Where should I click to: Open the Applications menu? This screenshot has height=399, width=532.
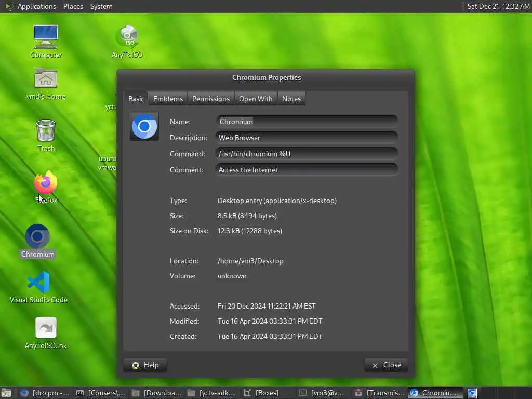37,6
